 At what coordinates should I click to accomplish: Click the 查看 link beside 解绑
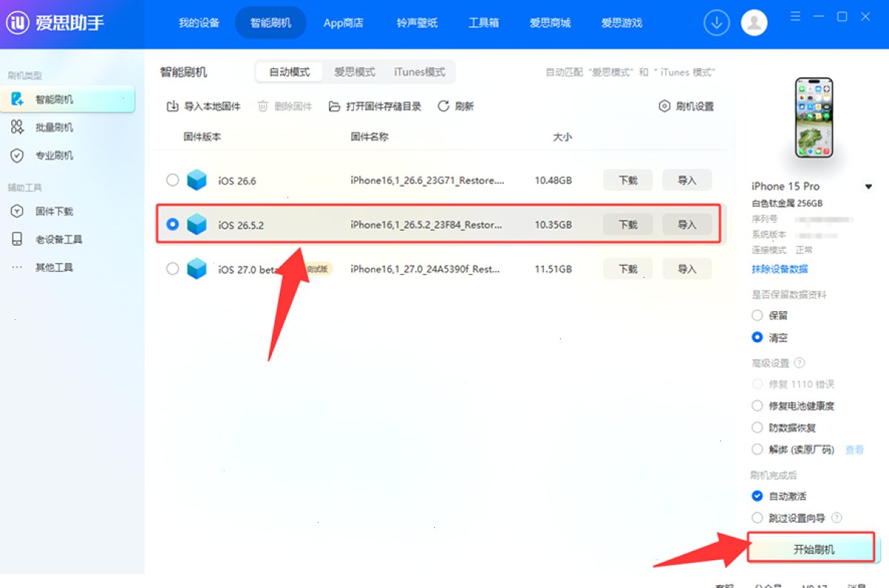855,450
